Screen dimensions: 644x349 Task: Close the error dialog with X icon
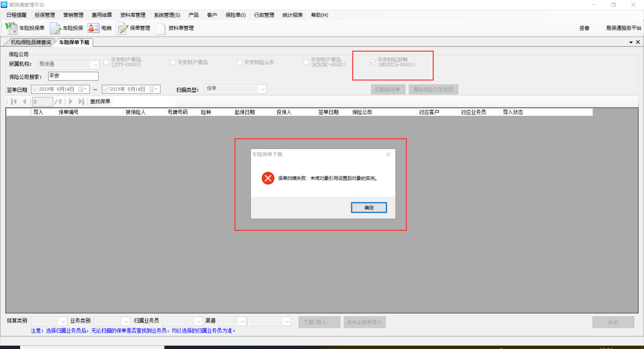[388, 154]
